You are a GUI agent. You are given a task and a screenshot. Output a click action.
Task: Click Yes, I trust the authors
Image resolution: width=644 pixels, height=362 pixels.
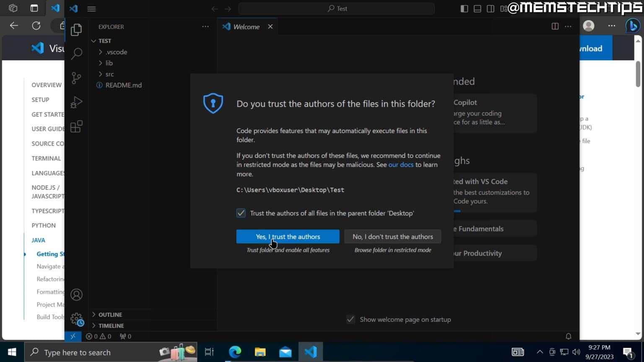(288, 236)
